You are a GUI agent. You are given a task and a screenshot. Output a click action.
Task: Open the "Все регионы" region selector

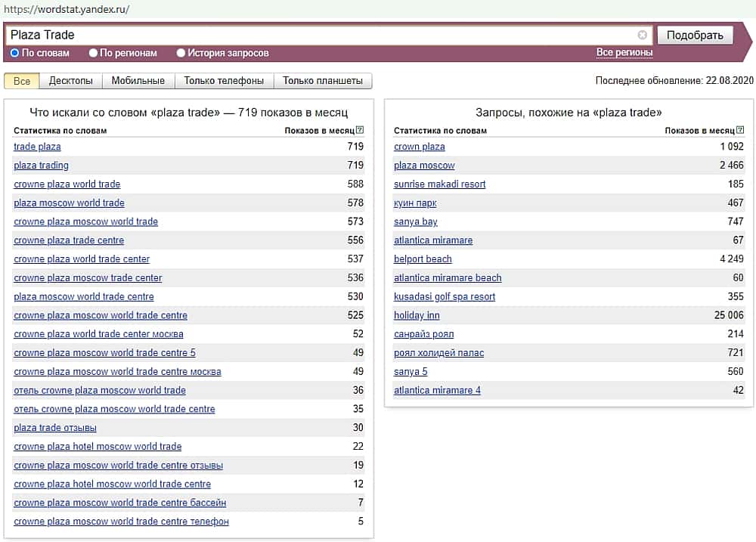tap(624, 53)
